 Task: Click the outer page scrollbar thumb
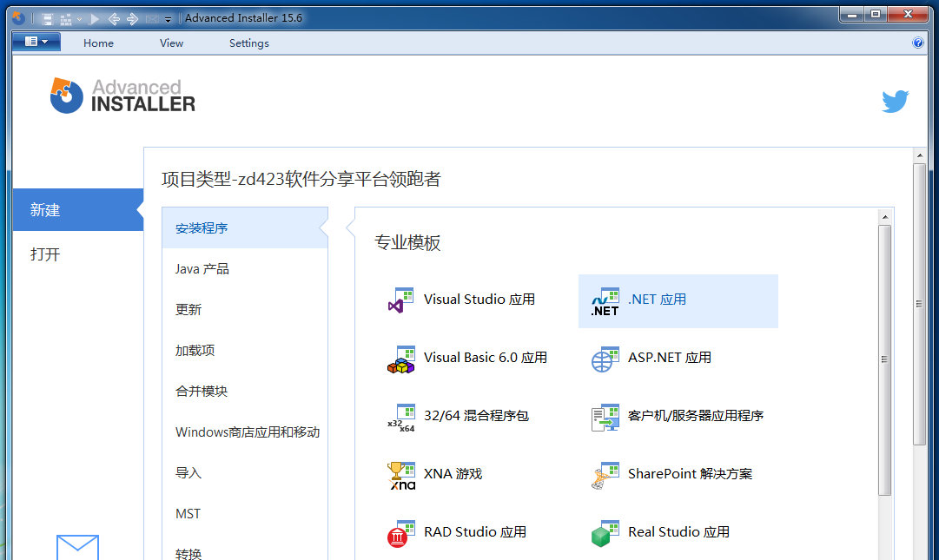point(920,304)
